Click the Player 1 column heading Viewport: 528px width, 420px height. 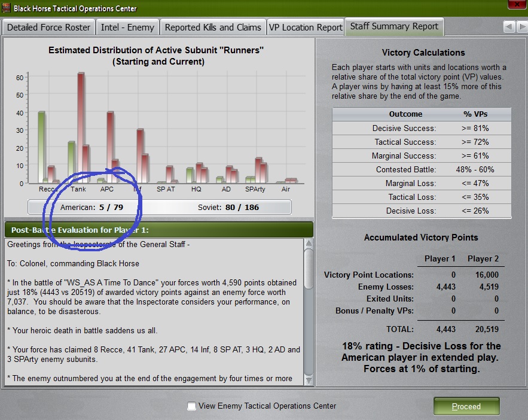pyautogui.click(x=440, y=258)
